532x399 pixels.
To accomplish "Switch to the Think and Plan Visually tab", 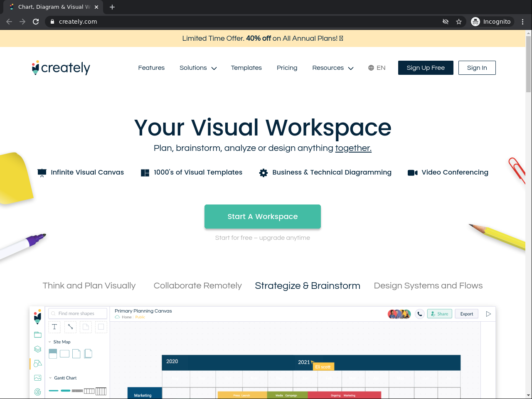I will (89, 286).
